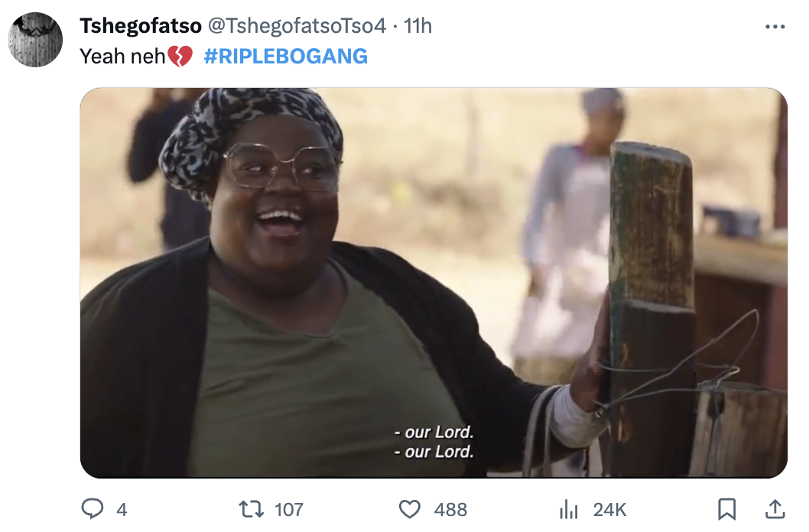809x532 pixels.
Task: Like the tweet with the heart icon
Action: pos(410,509)
